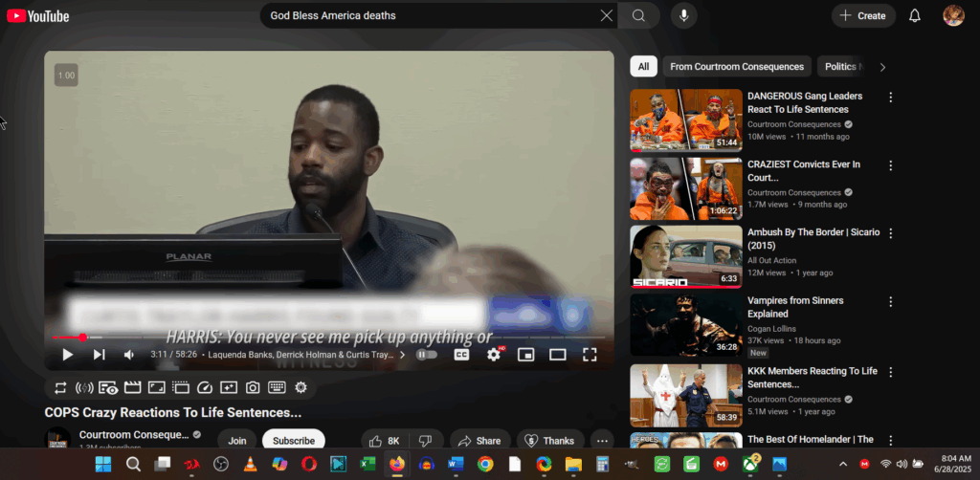The width and height of the screenshot is (980, 480).
Task: Open options for DANGEROUS Gang Leaders video
Action: [891, 98]
